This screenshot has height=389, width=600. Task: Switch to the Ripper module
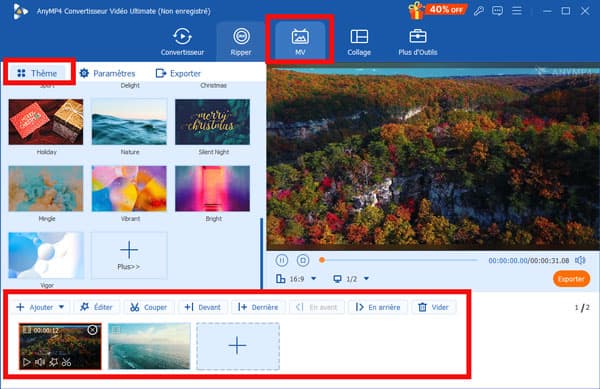[241, 41]
